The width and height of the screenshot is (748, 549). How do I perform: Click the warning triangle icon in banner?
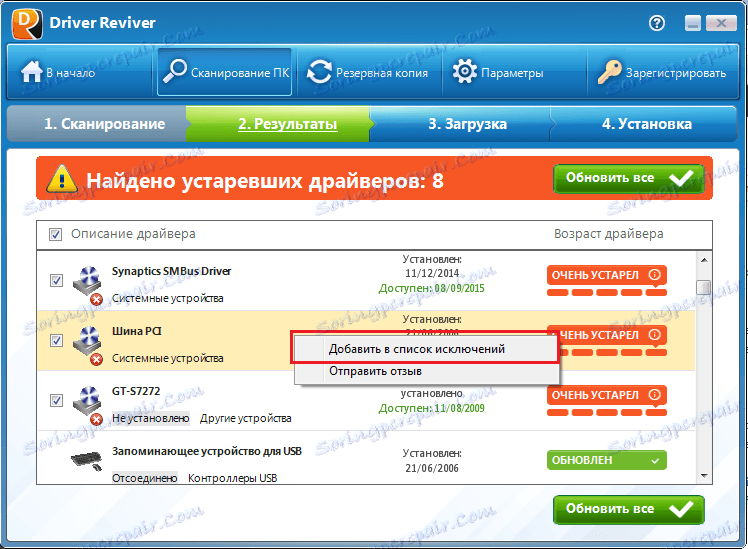(x=62, y=179)
